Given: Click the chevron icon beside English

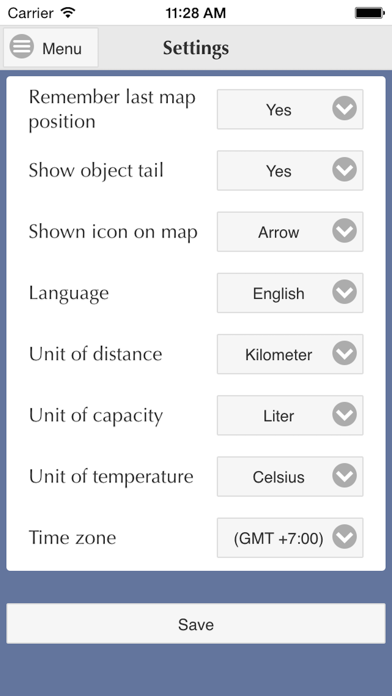Looking at the screenshot, I should tap(344, 293).
